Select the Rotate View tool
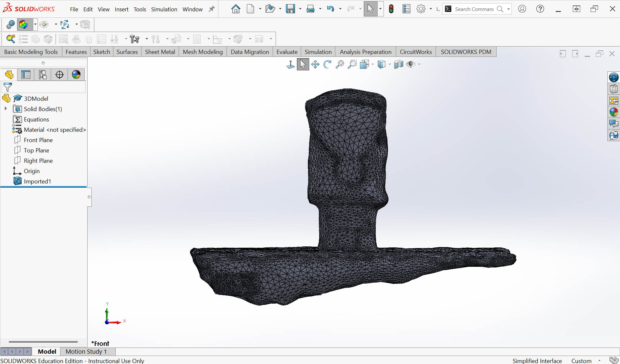Screen dimensions: 620x364 [x=327, y=64]
